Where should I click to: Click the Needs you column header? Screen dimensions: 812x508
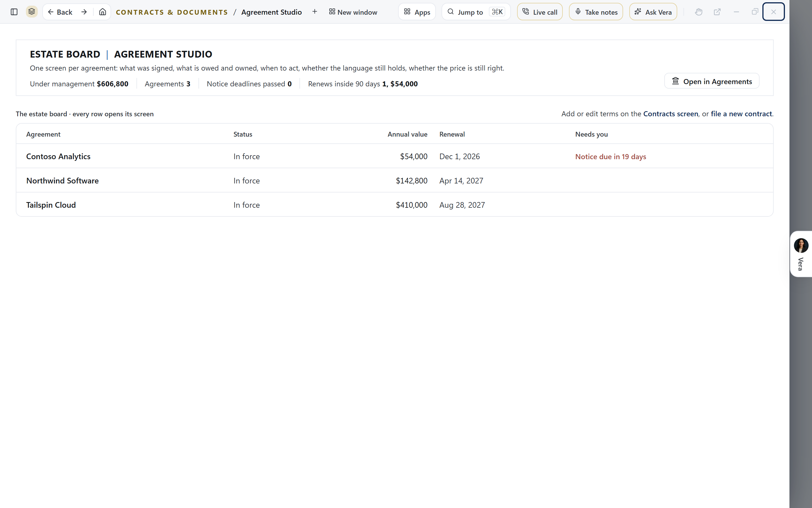[x=591, y=134]
